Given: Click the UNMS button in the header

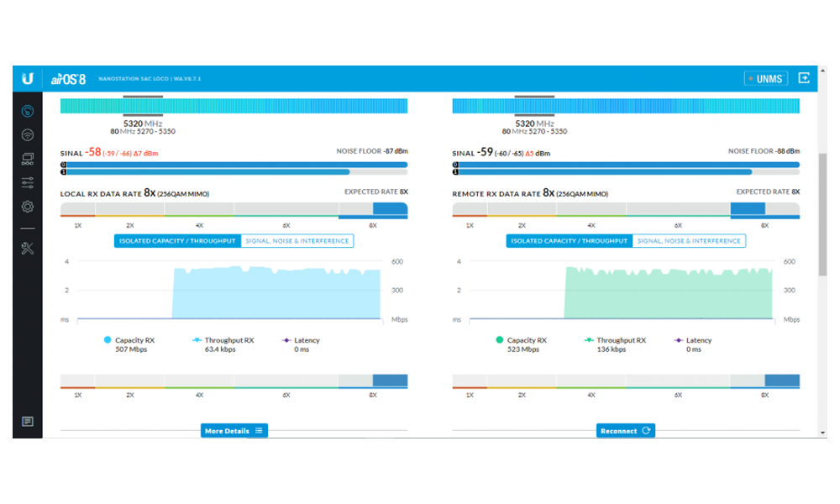Looking at the screenshot, I should point(765,78).
